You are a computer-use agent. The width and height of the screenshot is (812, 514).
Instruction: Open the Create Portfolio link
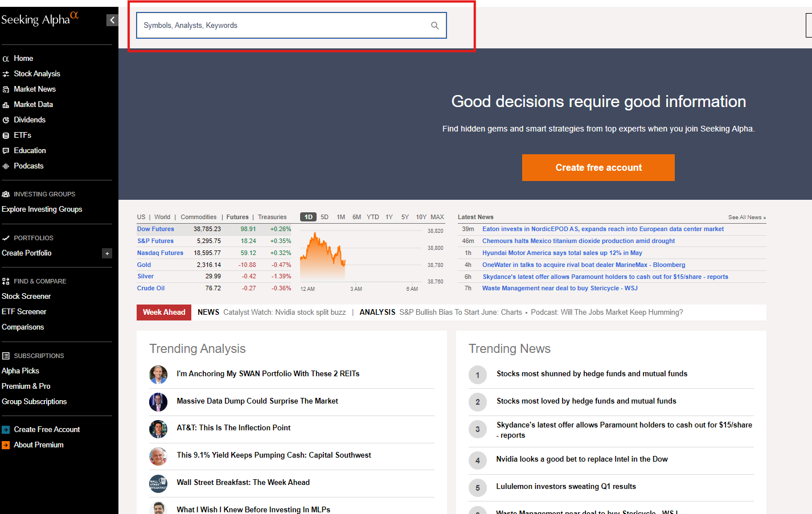pyautogui.click(x=26, y=253)
